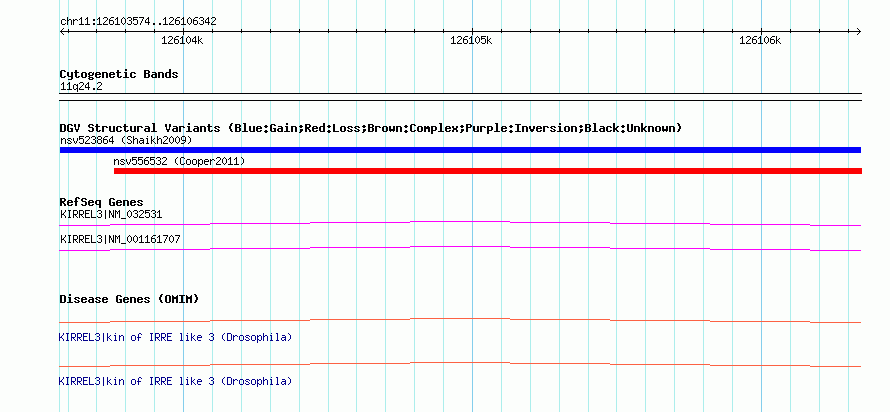Select the nsv556532 (Cooper2011) label

pos(179,161)
